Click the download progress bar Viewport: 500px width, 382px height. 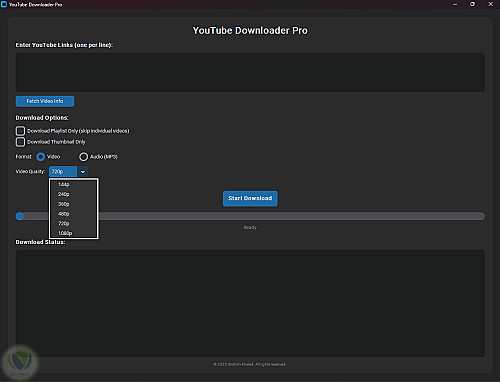point(250,216)
